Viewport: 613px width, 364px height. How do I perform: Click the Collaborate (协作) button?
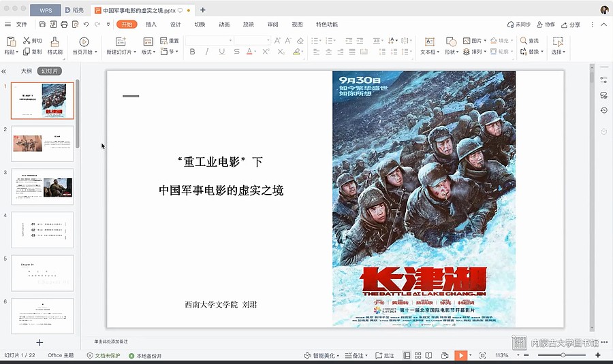[546, 24]
